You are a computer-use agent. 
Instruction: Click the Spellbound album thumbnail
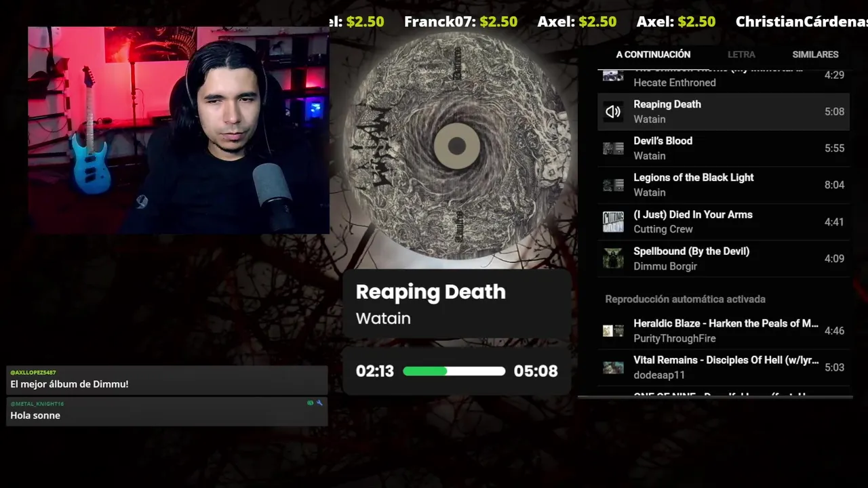click(x=613, y=258)
